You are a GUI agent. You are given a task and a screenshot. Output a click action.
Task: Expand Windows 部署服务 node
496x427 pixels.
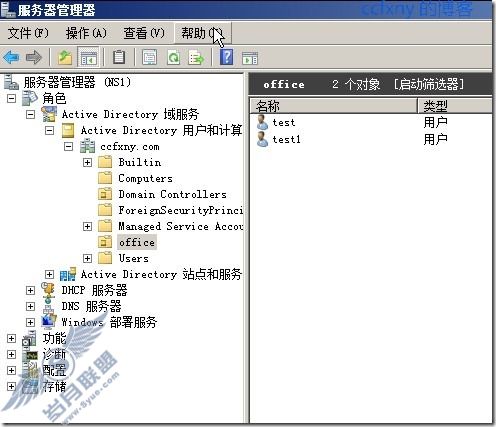30,322
